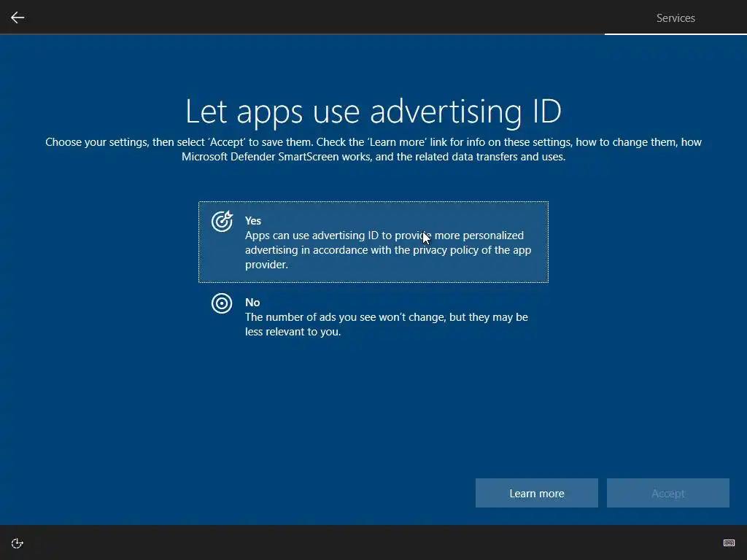Click the 'Choose your settings' instruction text
Screen dimensions: 747x560
pyautogui.click(x=373, y=149)
